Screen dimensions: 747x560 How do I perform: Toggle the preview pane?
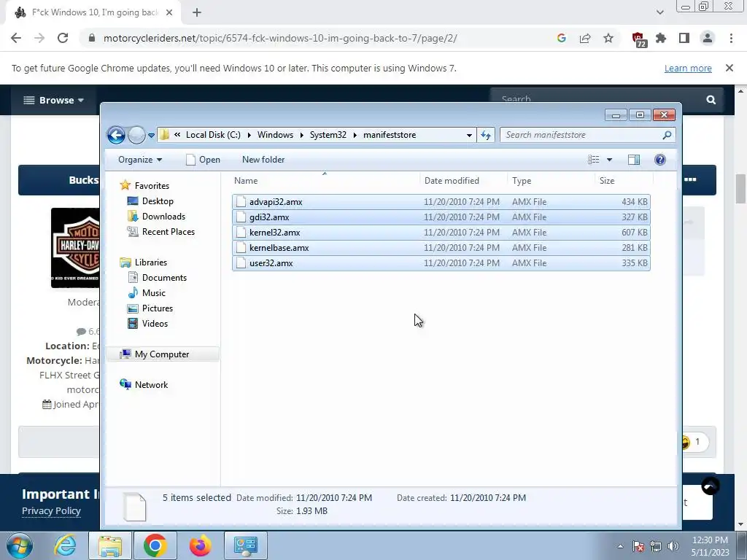[634, 160]
